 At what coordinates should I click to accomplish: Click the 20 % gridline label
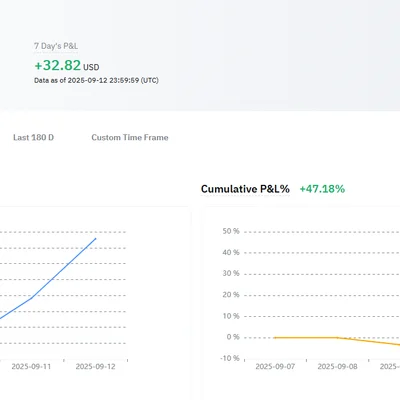(231, 295)
